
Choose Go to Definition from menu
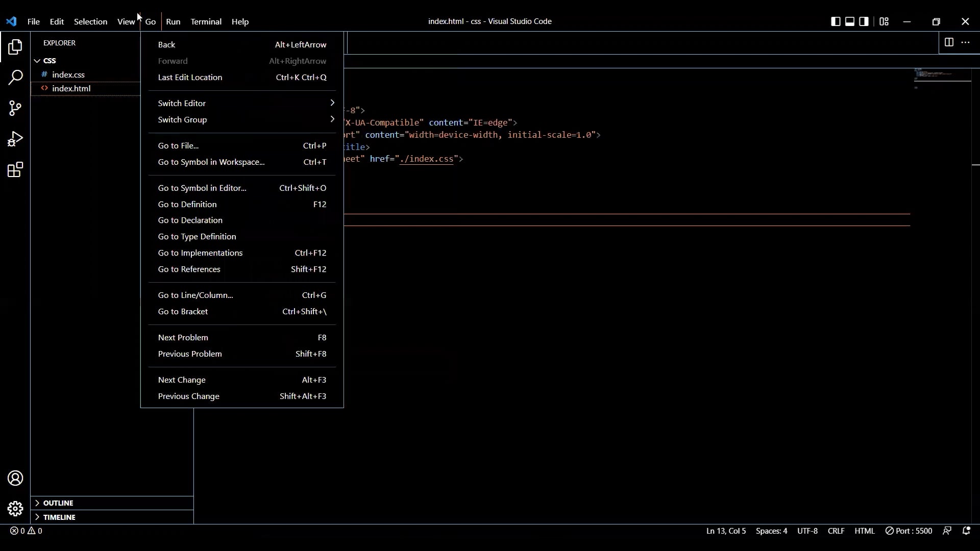point(242,204)
